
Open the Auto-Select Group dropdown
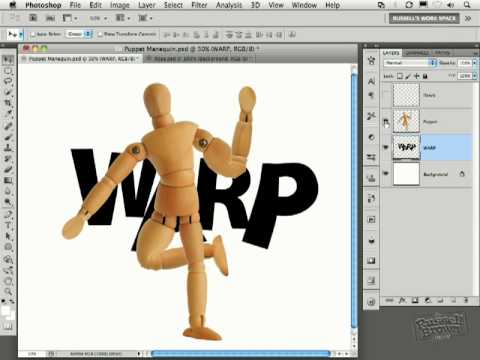pos(79,34)
